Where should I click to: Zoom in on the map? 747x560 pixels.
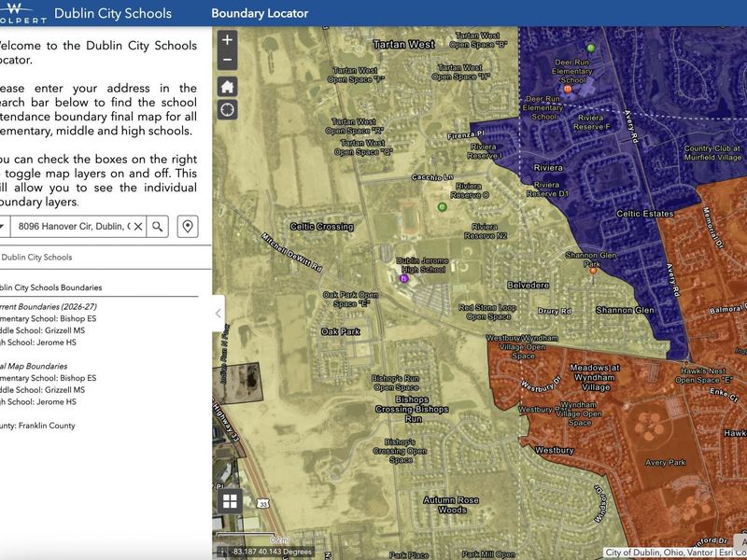click(x=227, y=39)
